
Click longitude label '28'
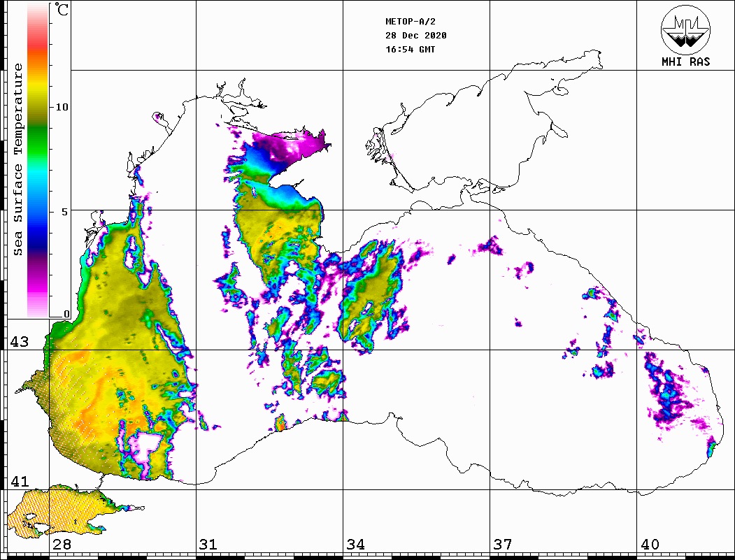coord(62,544)
